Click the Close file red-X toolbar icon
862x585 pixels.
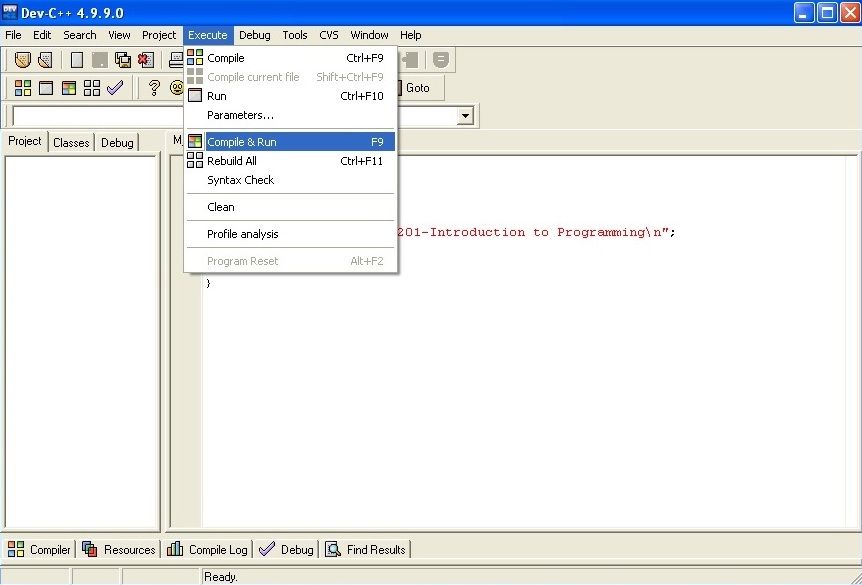click(x=146, y=59)
